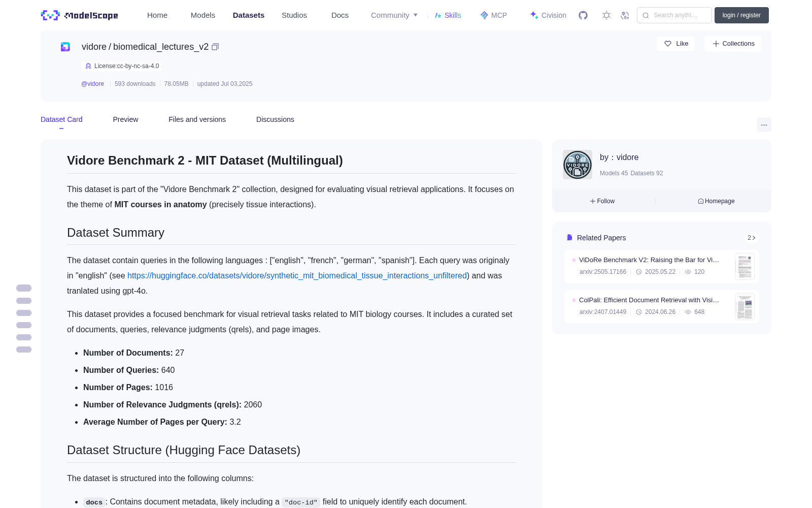Expand the Community dropdown menu
Screen dimensions: 812x508
[394, 15]
